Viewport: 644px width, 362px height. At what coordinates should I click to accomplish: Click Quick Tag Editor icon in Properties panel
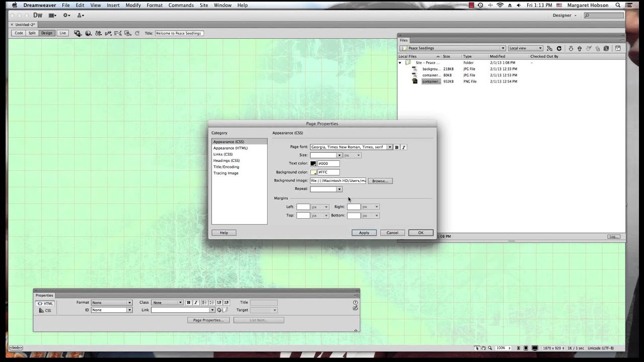coord(355,308)
